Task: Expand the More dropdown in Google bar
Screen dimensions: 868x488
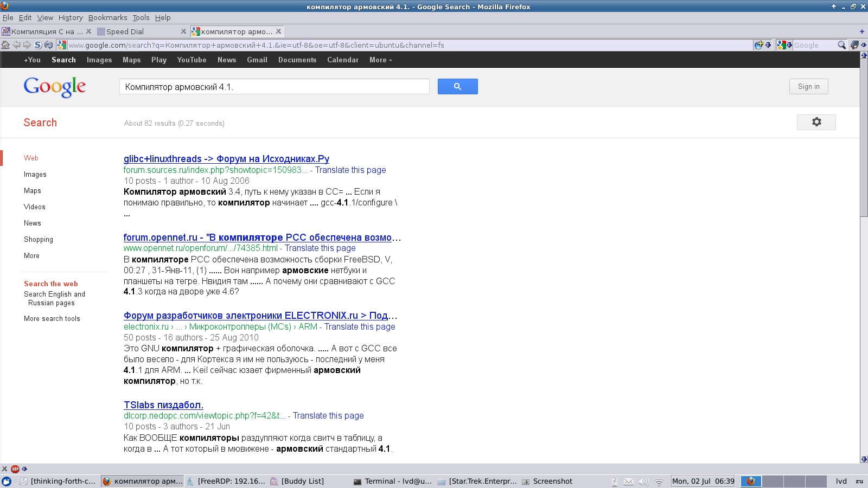Action: [380, 60]
